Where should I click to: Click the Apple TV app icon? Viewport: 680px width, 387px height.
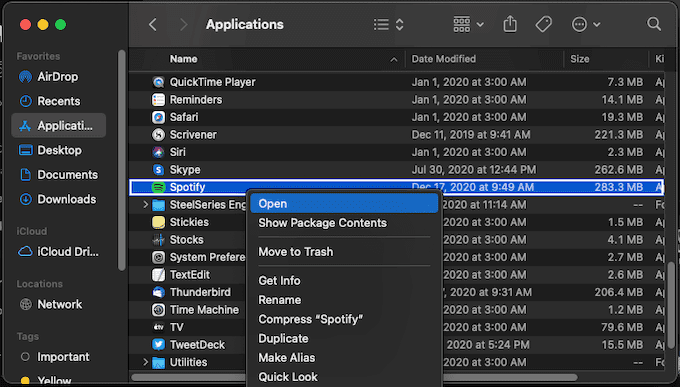click(x=158, y=327)
